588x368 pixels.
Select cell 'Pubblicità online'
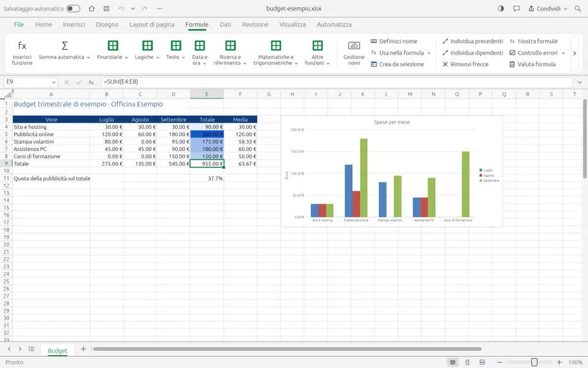51,134
